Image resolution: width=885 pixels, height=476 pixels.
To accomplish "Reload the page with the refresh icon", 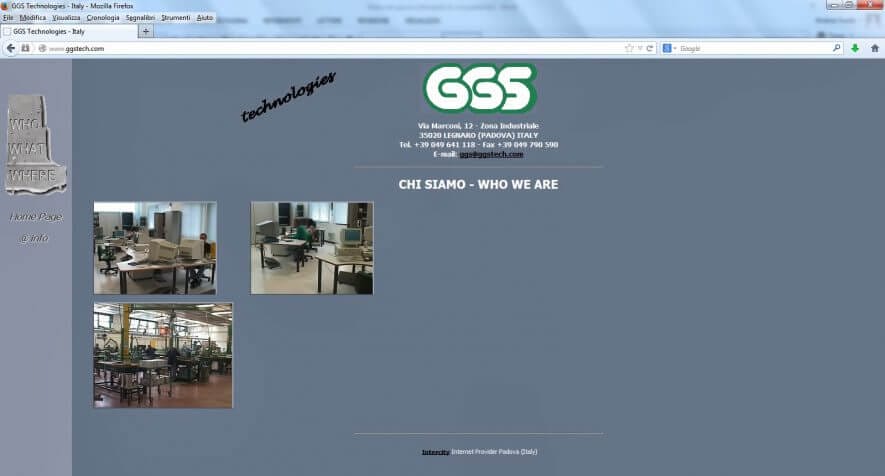I will 650,48.
